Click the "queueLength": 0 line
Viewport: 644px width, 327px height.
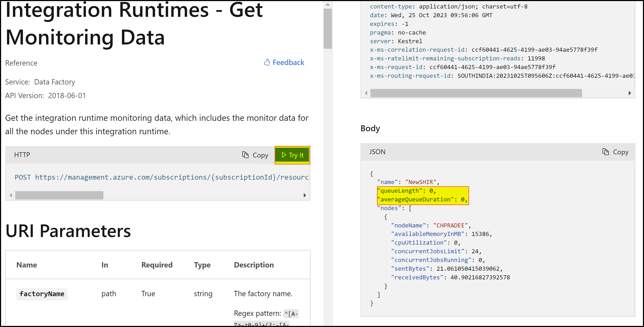coord(407,191)
